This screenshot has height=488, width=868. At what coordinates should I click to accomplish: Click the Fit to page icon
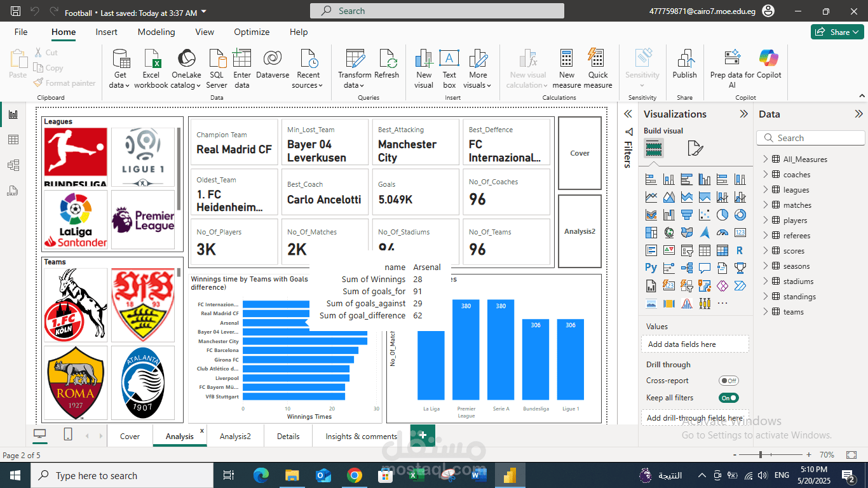coord(851,455)
